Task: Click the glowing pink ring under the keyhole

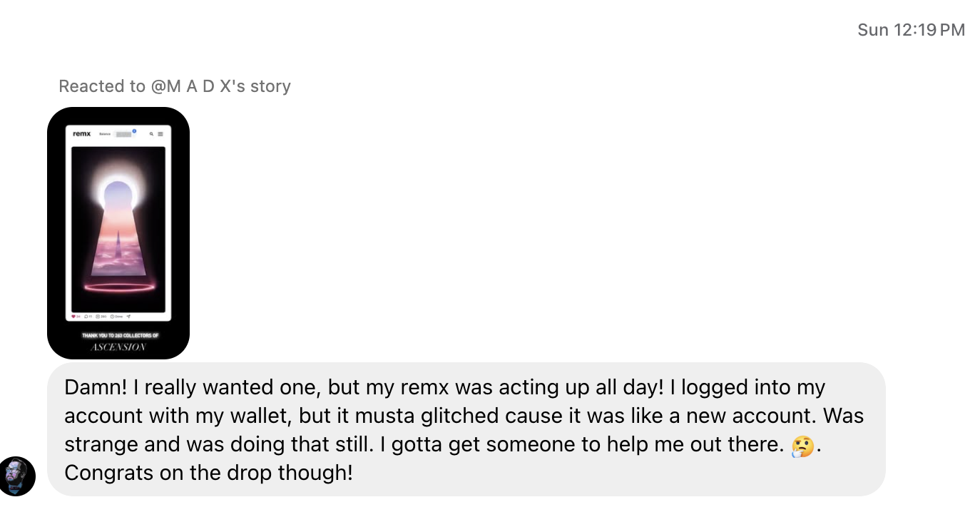Action: 118,287
